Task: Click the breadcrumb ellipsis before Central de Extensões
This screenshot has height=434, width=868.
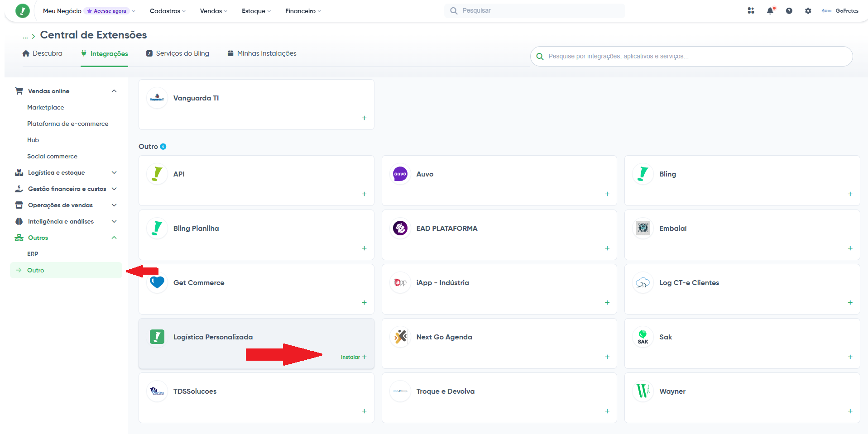Action: 25,36
